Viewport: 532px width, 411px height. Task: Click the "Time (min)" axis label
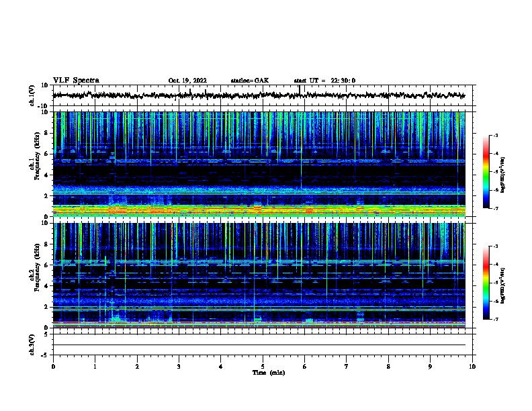coord(269,373)
